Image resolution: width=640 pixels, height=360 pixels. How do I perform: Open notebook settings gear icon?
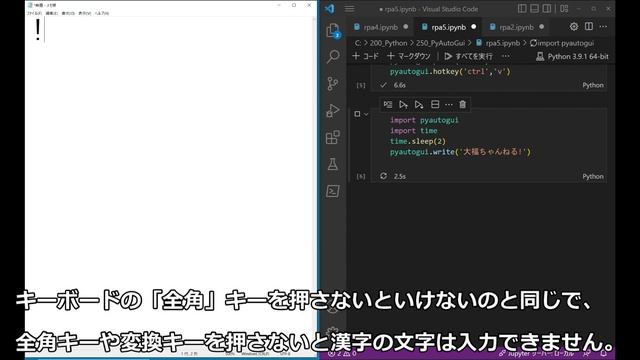(574, 27)
